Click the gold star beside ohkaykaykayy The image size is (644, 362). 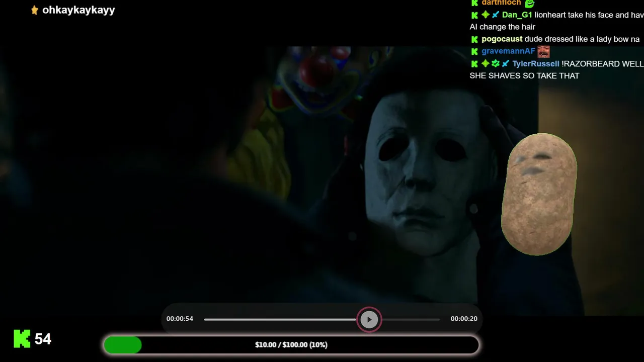tap(35, 10)
